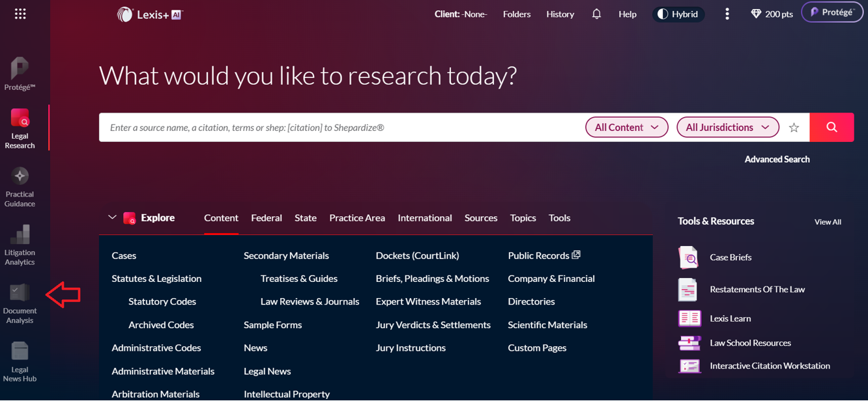Collapse the Explore section chevron
The width and height of the screenshot is (868, 401).
[x=112, y=217]
